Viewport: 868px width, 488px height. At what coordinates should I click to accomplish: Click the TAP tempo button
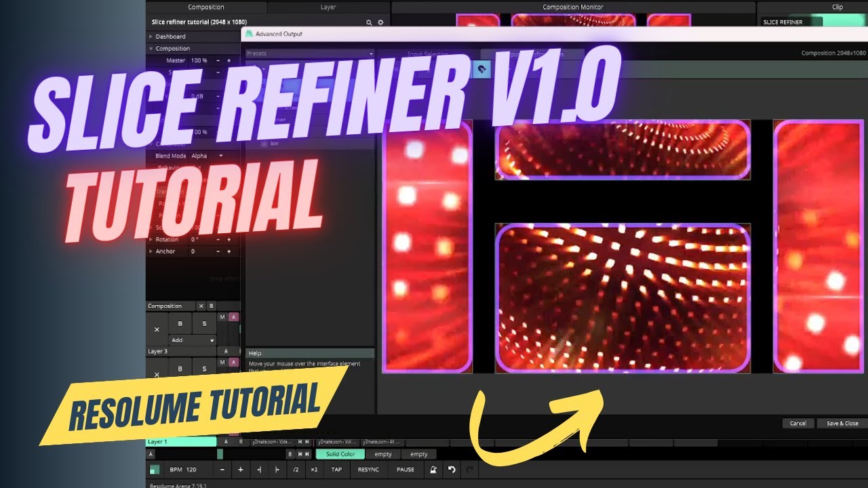pos(336,469)
